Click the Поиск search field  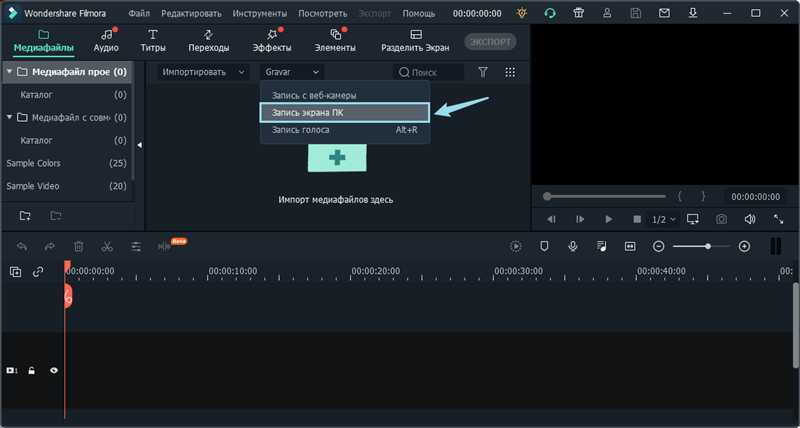[x=430, y=72]
